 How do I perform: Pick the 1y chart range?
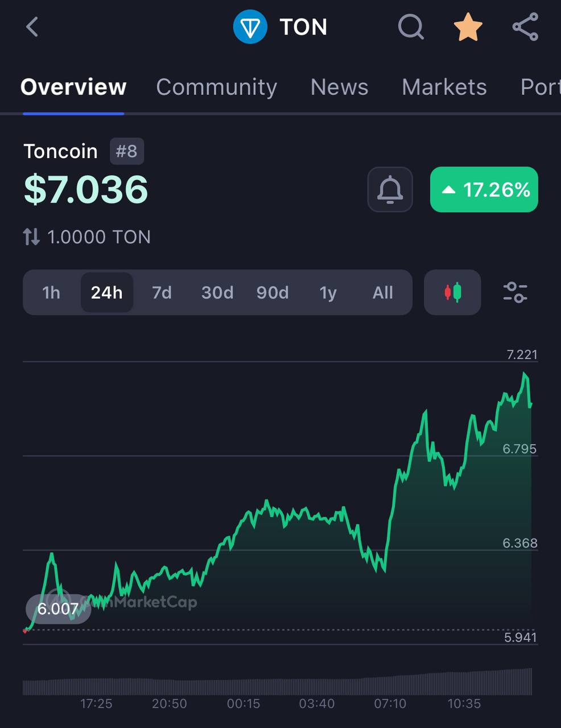pos(328,292)
